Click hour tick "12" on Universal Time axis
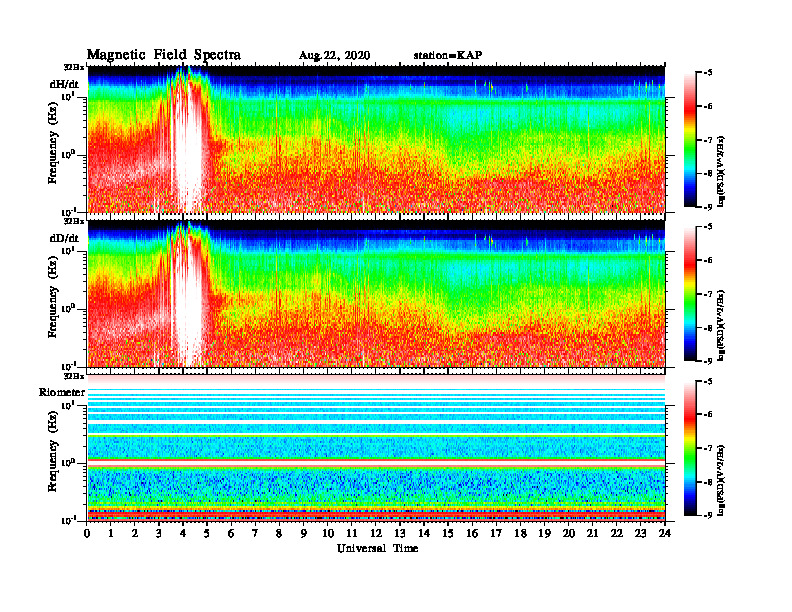 376,534
